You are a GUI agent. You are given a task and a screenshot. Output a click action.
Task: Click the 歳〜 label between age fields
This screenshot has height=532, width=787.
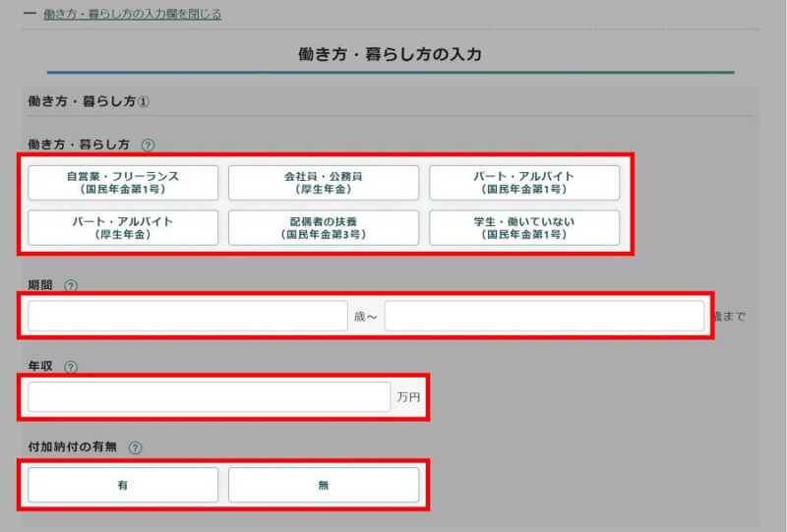pyautogui.click(x=365, y=317)
